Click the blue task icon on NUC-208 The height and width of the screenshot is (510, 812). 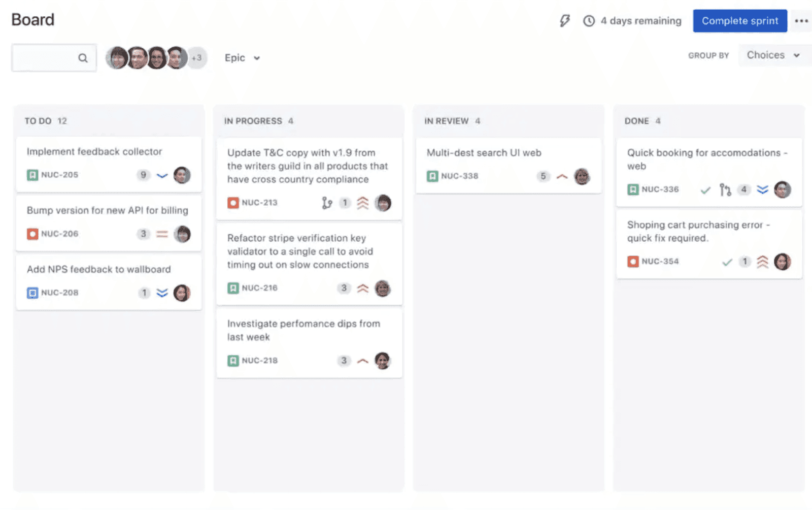[32, 293]
